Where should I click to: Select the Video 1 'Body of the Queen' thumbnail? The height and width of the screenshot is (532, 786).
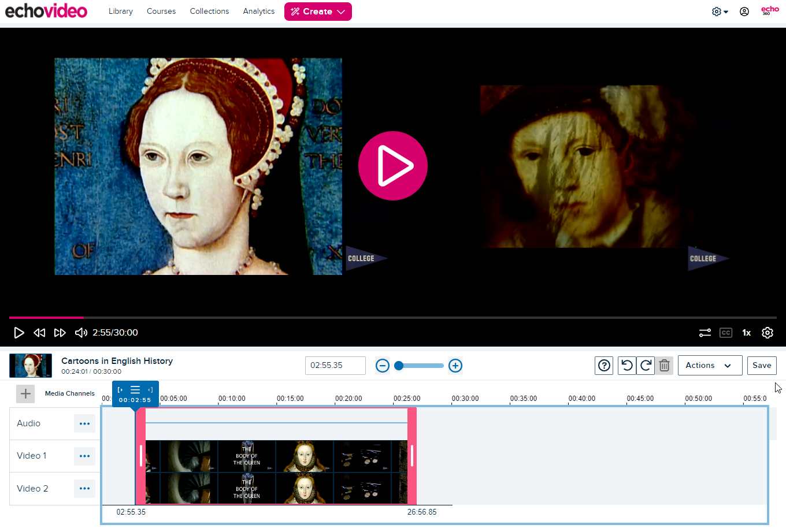coord(247,456)
